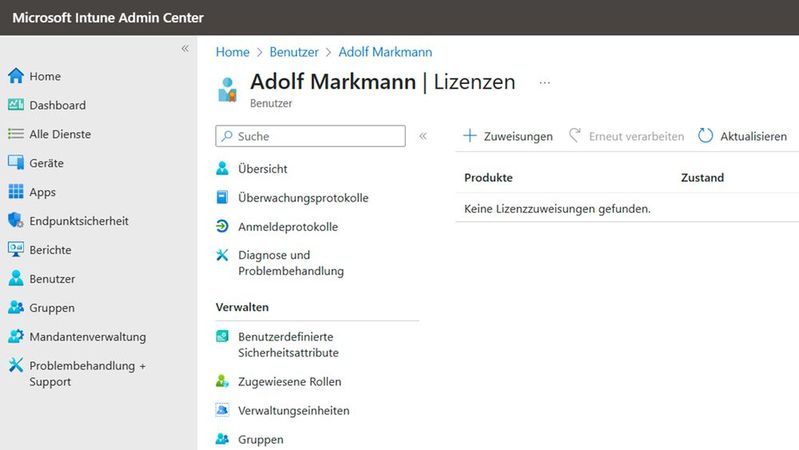This screenshot has height=450, width=799.
Task: Click the Aktualisieren button
Action: (743, 136)
